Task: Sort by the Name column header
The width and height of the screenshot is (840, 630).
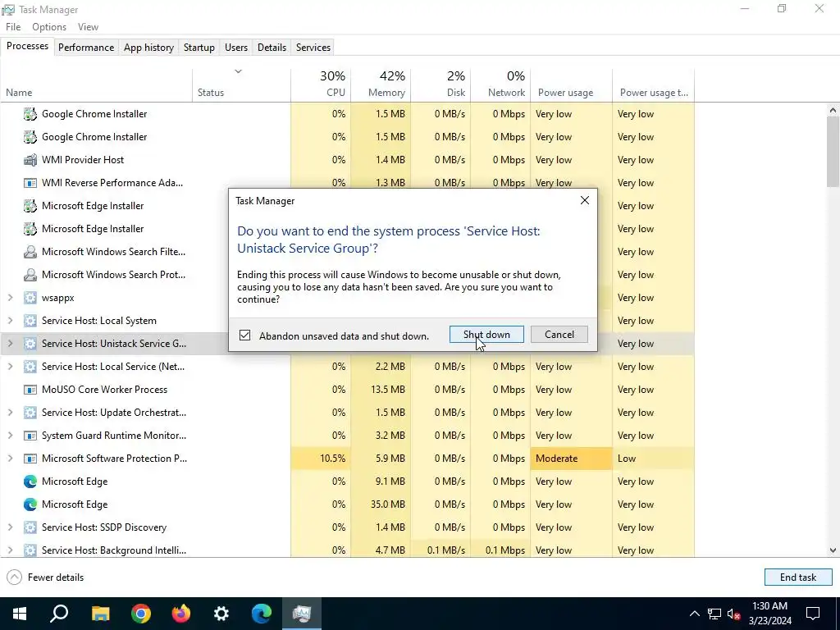Action: tap(97, 84)
